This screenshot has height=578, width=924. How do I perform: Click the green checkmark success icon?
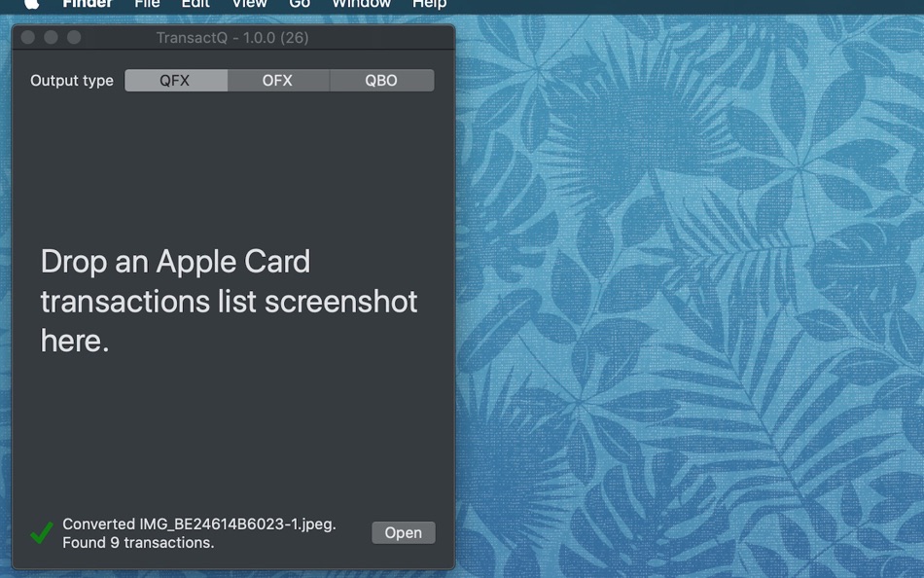(x=42, y=532)
